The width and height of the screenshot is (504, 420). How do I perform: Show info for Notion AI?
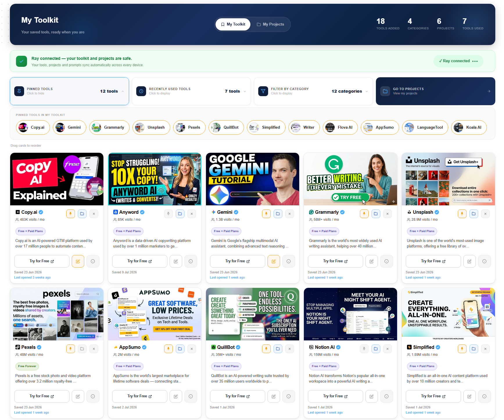[x=387, y=396]
